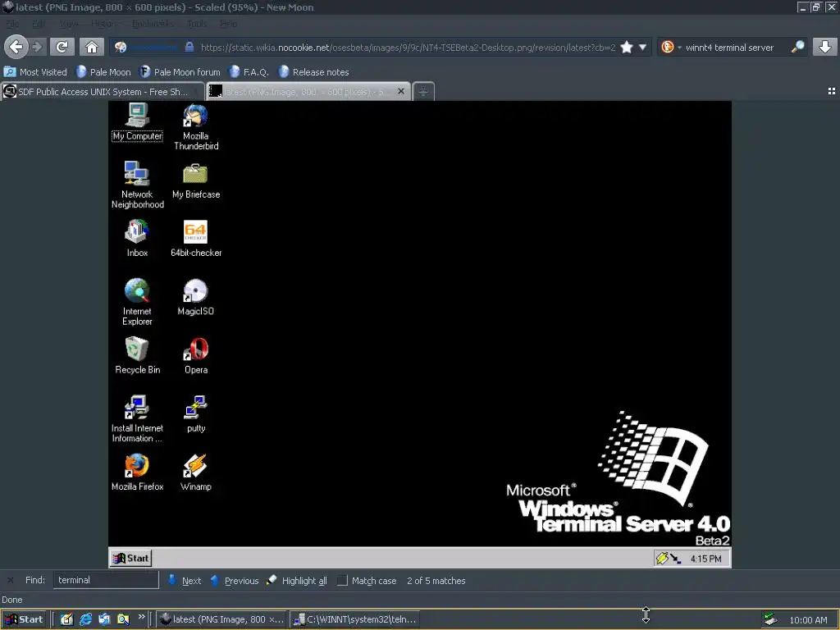Image resolution: width=840 pixels, height=630 pixels.
Task: Find Previous match
Action: [x=235, y=580]
